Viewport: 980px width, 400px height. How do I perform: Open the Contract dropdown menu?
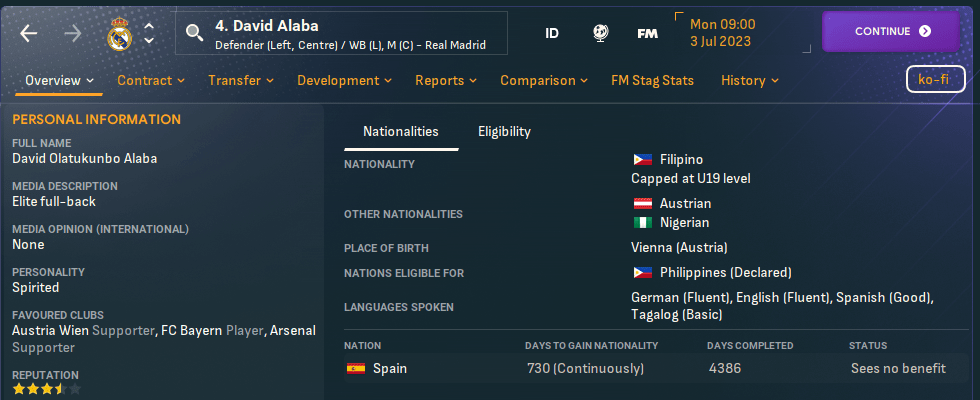pyautogui.click(x=151, y=80)
